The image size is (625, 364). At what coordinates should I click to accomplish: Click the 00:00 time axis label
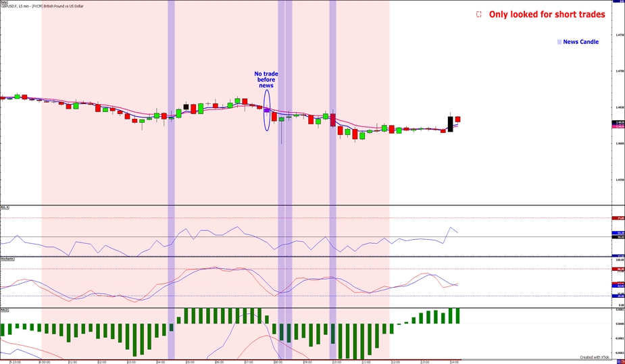coord(45,362)
